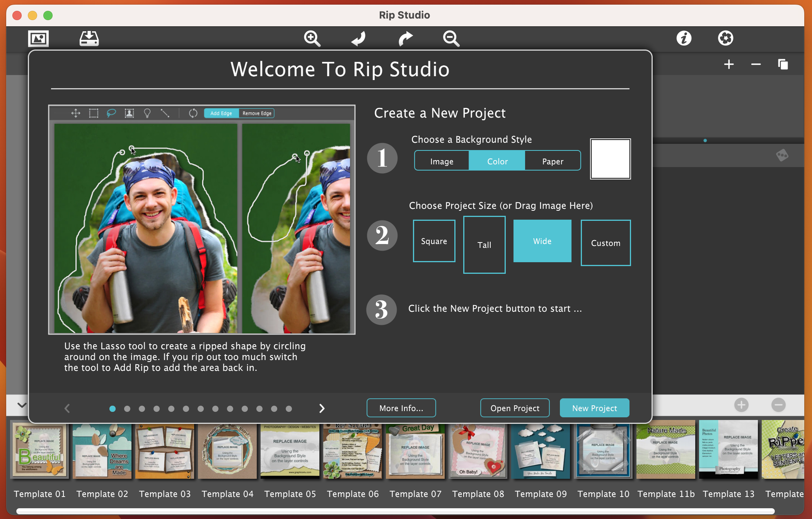
Task: Collapse the template tray chevron
Action: click(22, 405)
